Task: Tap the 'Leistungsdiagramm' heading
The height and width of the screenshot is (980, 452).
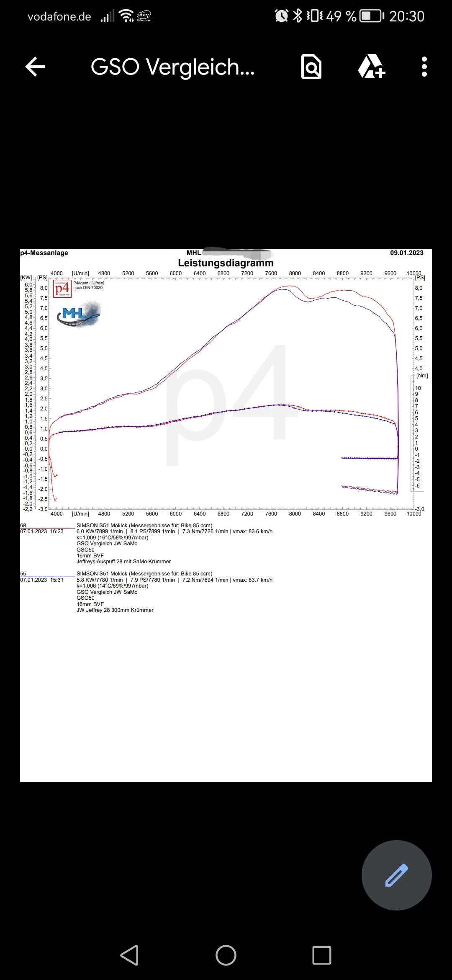Action: pyautogui.click(x=226, y=263)
